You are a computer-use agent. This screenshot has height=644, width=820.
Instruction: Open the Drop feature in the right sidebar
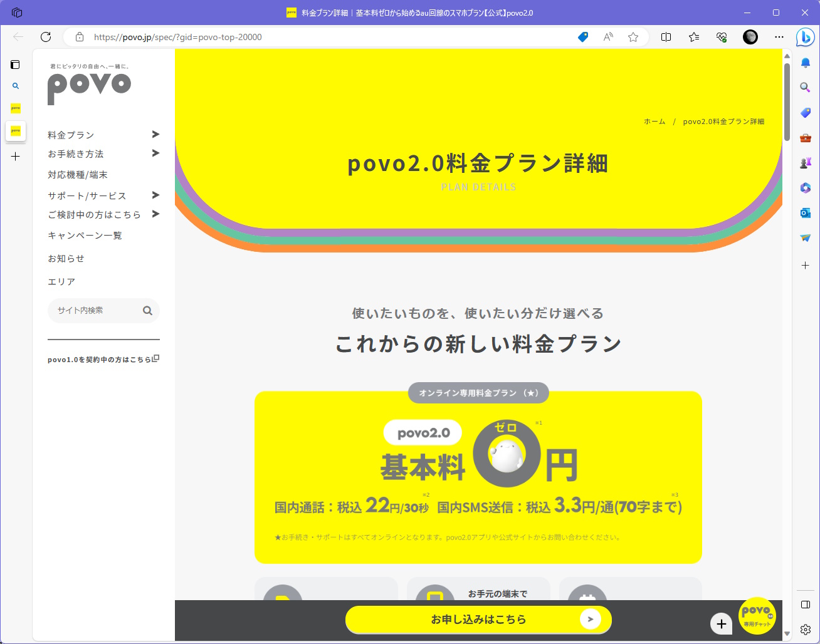(805, 238)
